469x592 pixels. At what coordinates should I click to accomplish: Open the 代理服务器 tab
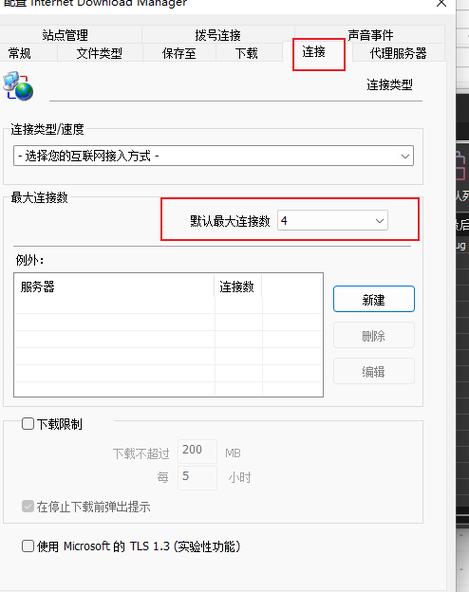[x=398, y=53]
